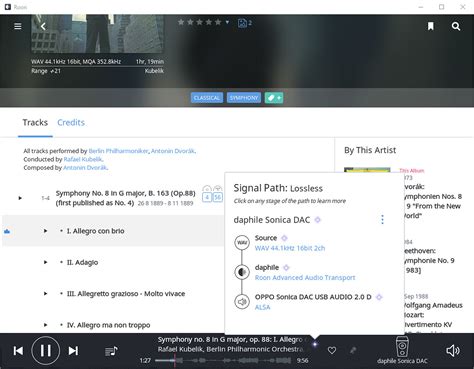Play I. Allegro con brio track arrow

[45, 231]
